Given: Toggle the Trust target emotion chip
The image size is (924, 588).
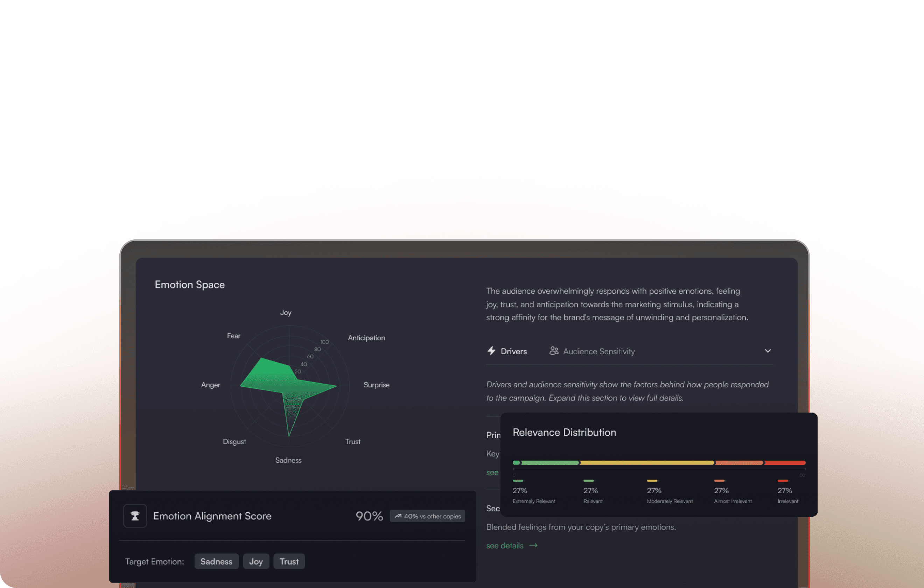Looking at the screenshot, I should click(x=289, y=561).
